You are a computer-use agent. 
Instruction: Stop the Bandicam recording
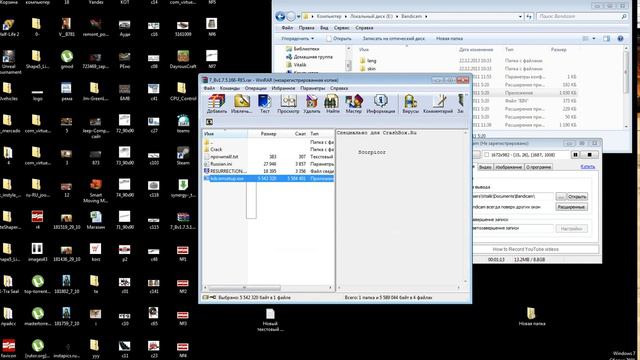(589, 155)
